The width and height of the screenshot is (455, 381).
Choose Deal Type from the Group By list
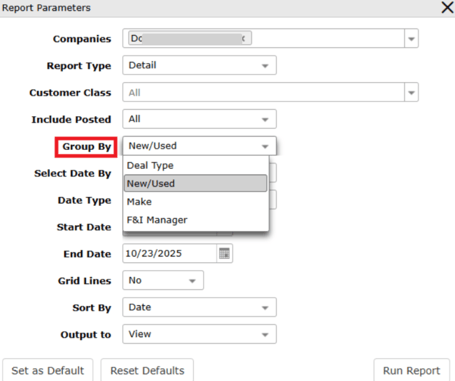point(196,165)
